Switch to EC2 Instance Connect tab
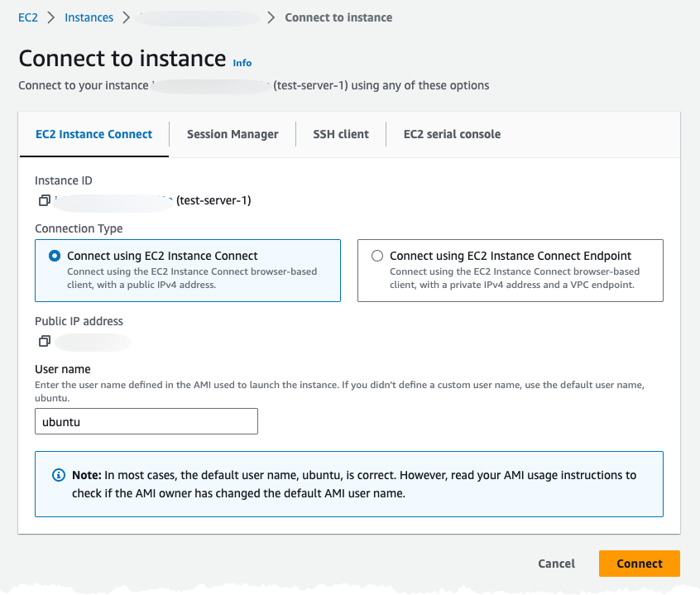This screenshot has width=700, height=595. [x=93, y=134]
